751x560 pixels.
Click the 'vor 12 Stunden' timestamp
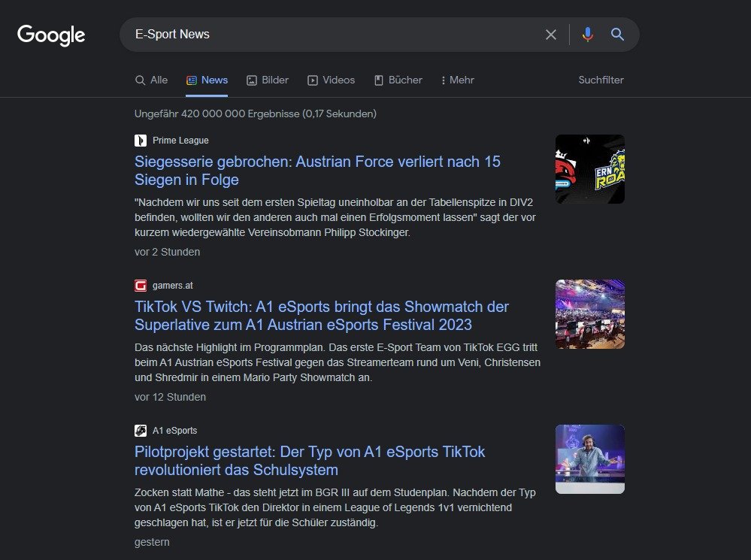[170, 397]
